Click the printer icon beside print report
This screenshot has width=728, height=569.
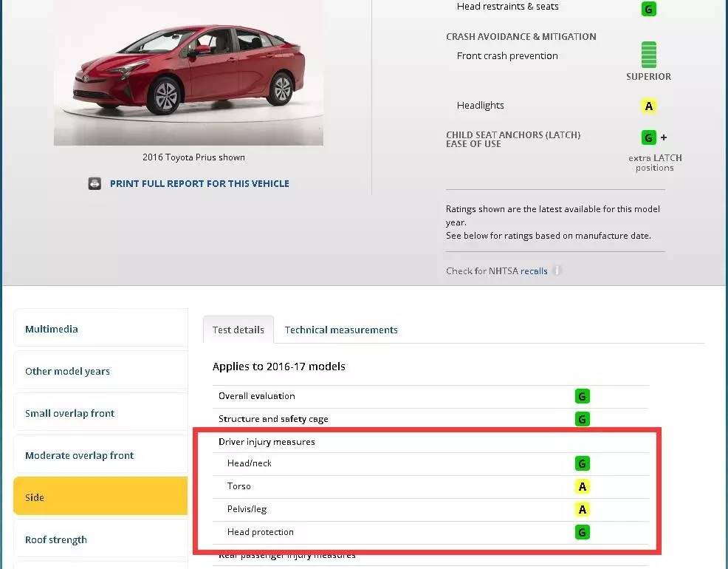point(95,184)
